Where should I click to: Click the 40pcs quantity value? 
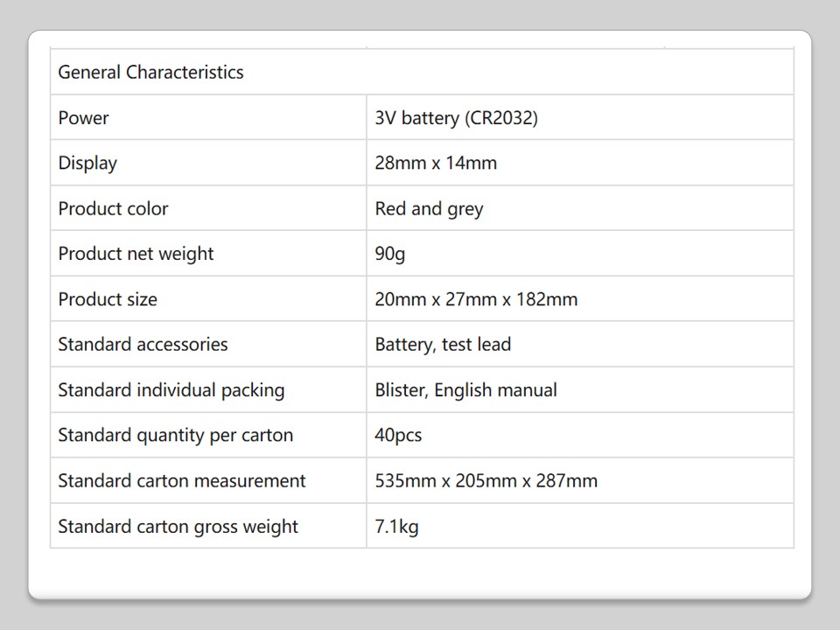click(x=398, y=436)
